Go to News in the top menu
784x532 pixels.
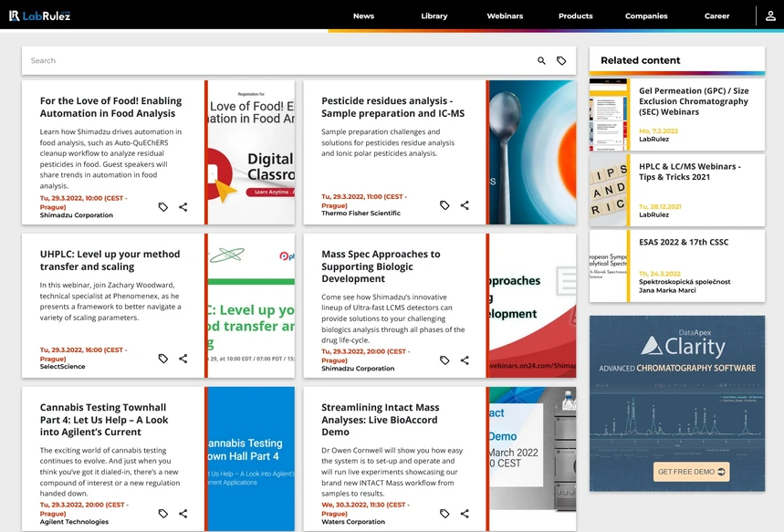point(363,16)
